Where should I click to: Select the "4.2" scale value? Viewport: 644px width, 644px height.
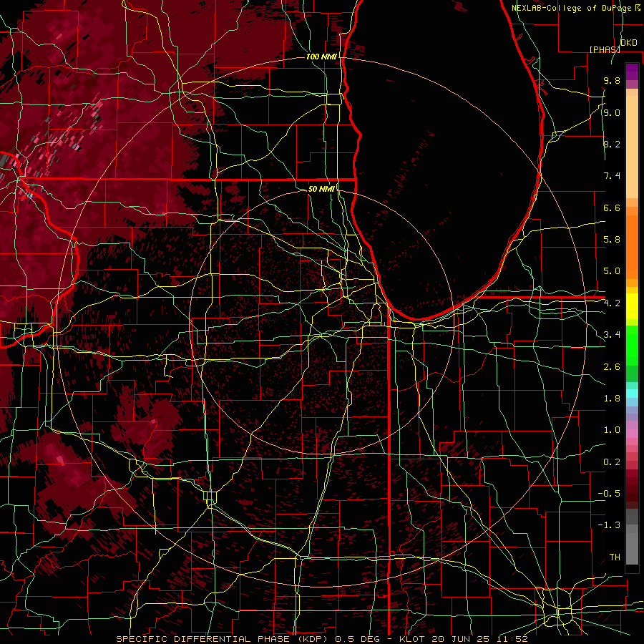tap(612, 303)
